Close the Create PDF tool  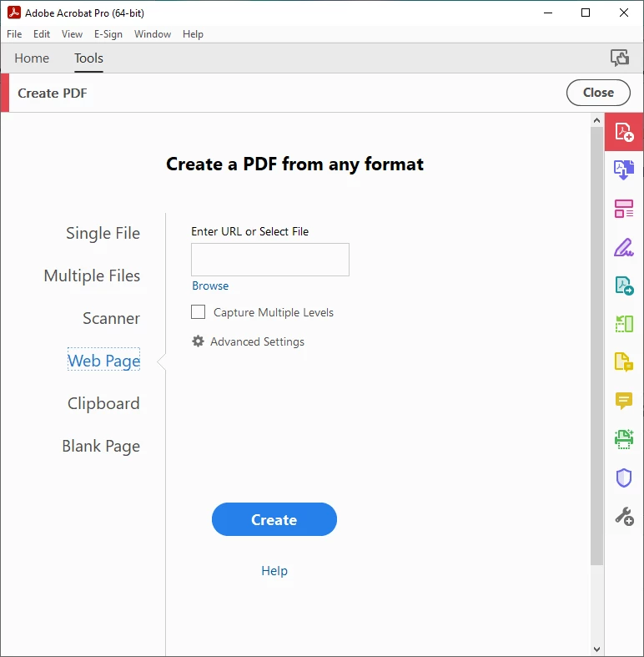[x=598, y=93]
